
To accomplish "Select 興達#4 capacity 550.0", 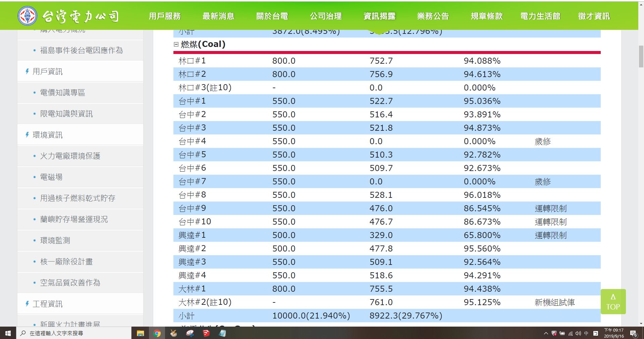I will pos(284,275).
